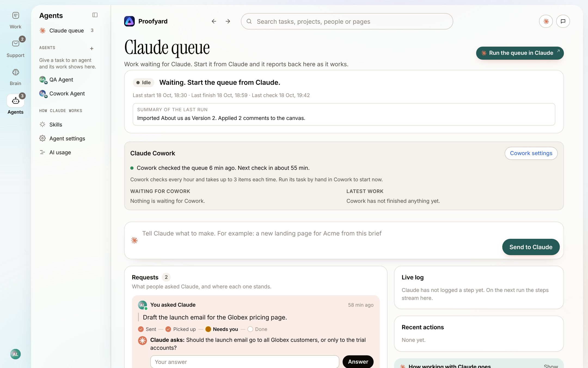Open the Claude starburst icon in header
The height and width of the screenshot is (368, 588).
click(546, 21)
